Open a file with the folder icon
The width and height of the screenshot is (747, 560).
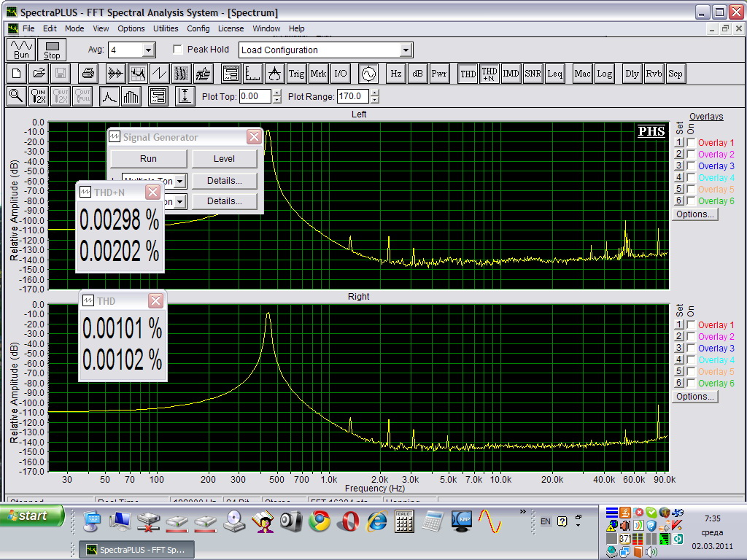click(x=39, y=74)
